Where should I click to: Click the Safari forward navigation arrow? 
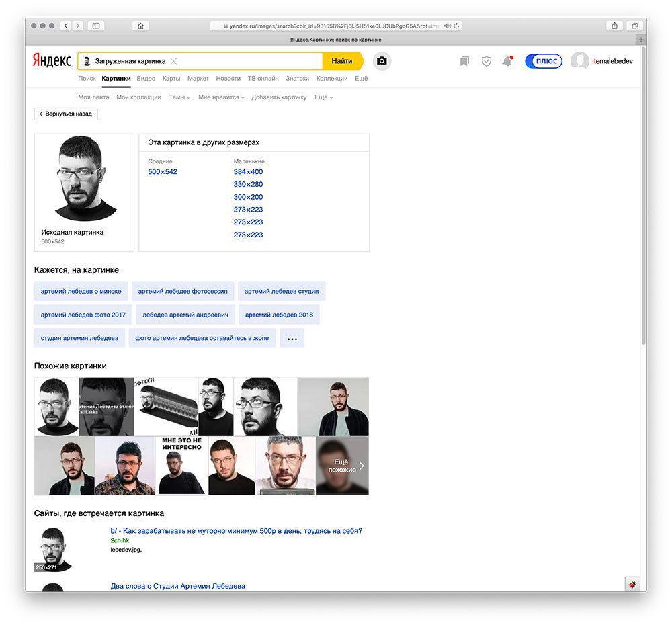(x=77, y=26)
